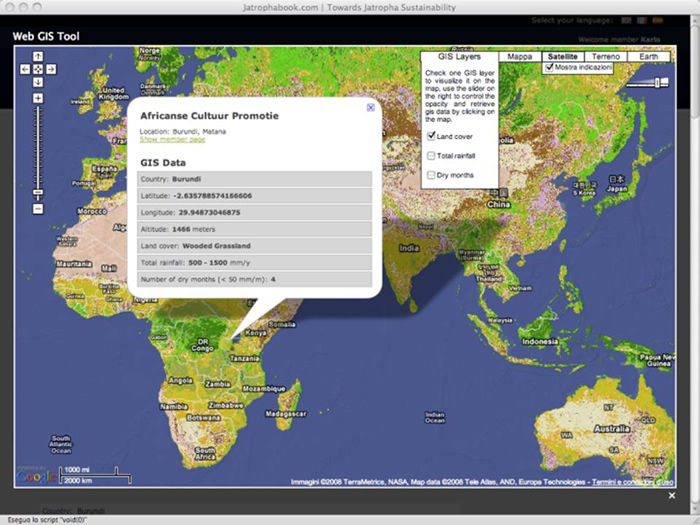This screenshot has height=525, width=700.
Task: Switch to Satellite map view
Action: (562, 57)
